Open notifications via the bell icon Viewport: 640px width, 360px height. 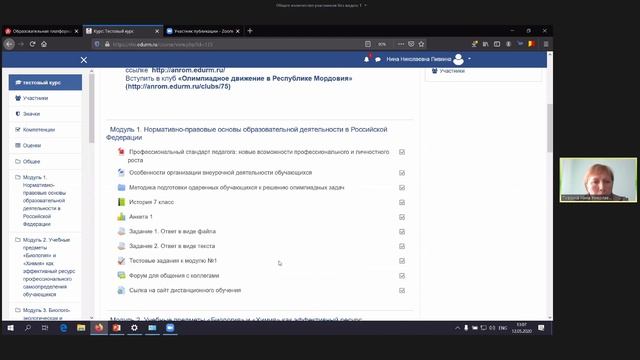click(x=367, y=59)
